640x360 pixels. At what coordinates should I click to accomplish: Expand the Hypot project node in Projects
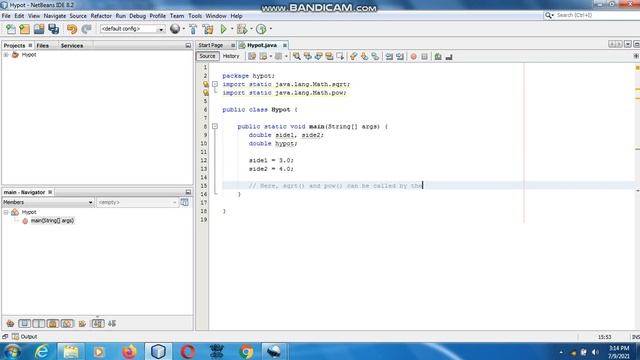click(x=6, y=55)
